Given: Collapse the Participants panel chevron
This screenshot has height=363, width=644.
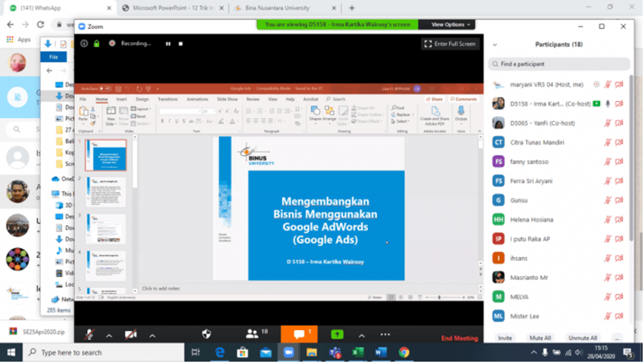Looking at the screenshot, I should tap(495, 45).
